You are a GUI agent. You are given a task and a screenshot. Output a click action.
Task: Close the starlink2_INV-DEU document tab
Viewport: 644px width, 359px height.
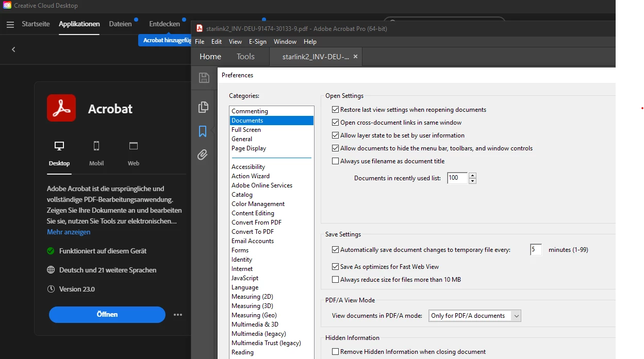click(355, 57)
